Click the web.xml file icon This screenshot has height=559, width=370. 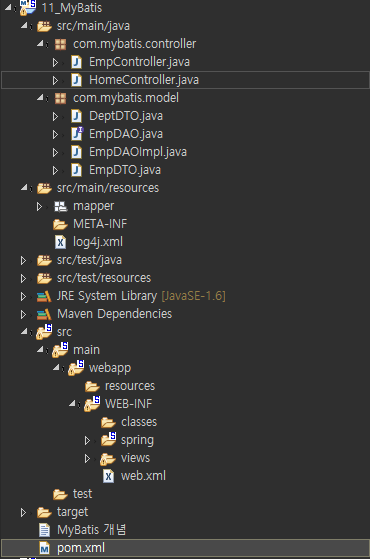(108, 476)
